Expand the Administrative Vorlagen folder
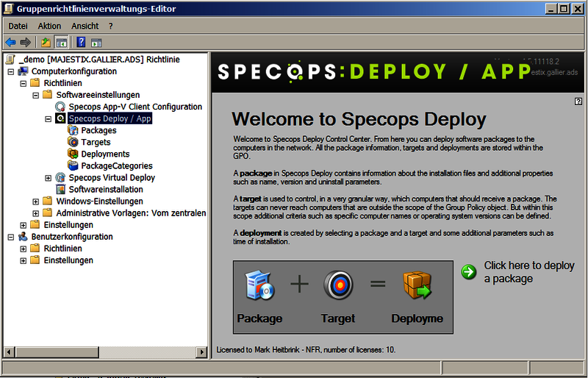 (x=35, y=213)
